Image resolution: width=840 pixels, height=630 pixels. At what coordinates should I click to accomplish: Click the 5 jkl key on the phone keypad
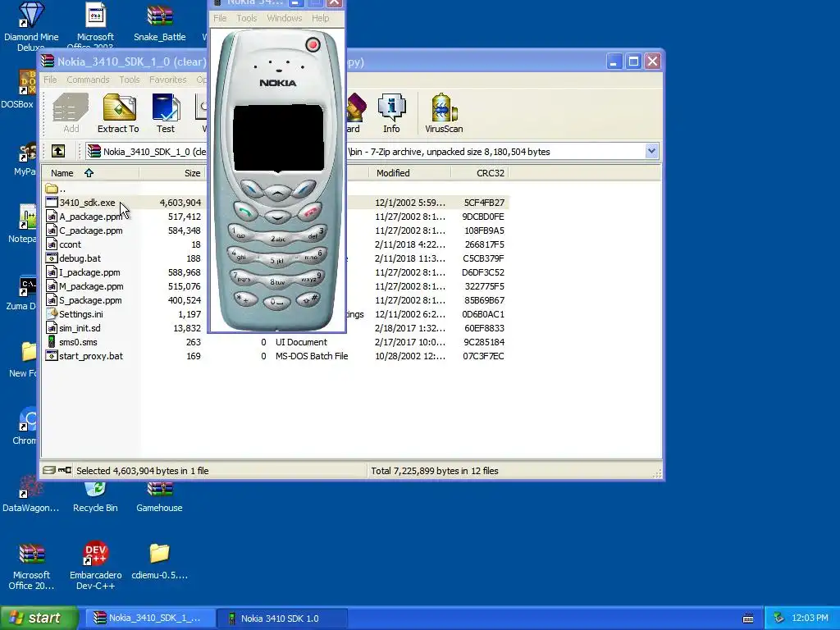click(x=276, y=260)
